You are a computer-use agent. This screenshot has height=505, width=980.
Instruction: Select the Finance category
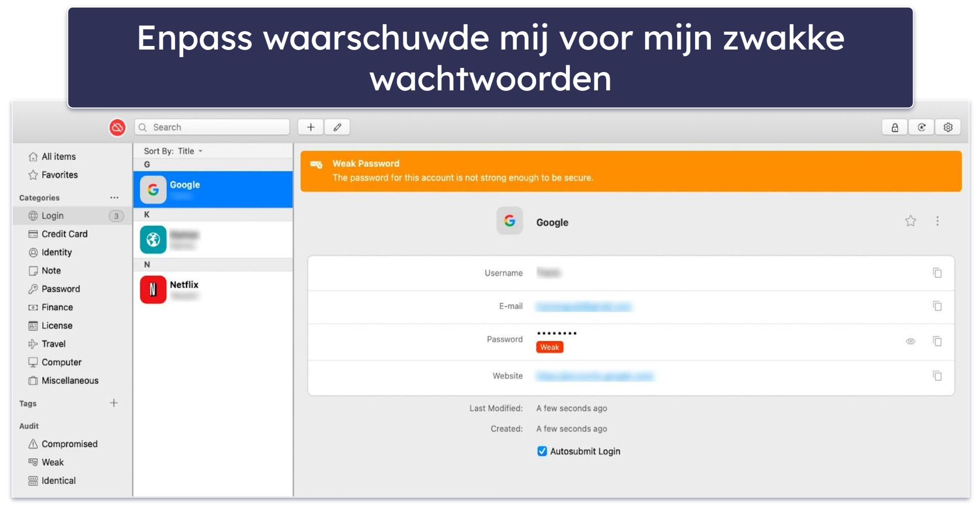click(51, 307)
